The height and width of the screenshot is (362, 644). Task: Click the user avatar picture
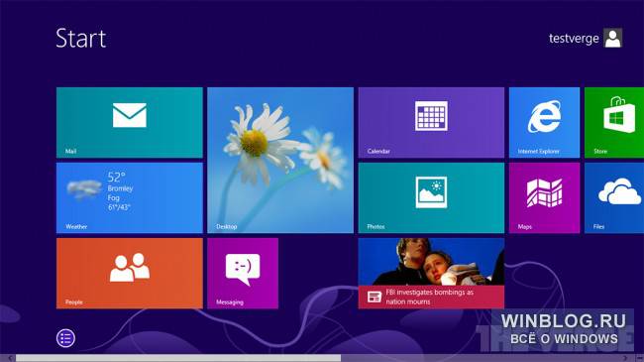point(612,39)
